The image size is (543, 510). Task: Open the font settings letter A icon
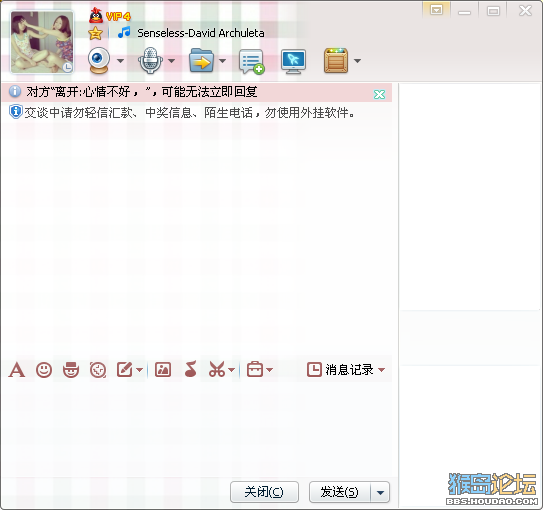17,370
